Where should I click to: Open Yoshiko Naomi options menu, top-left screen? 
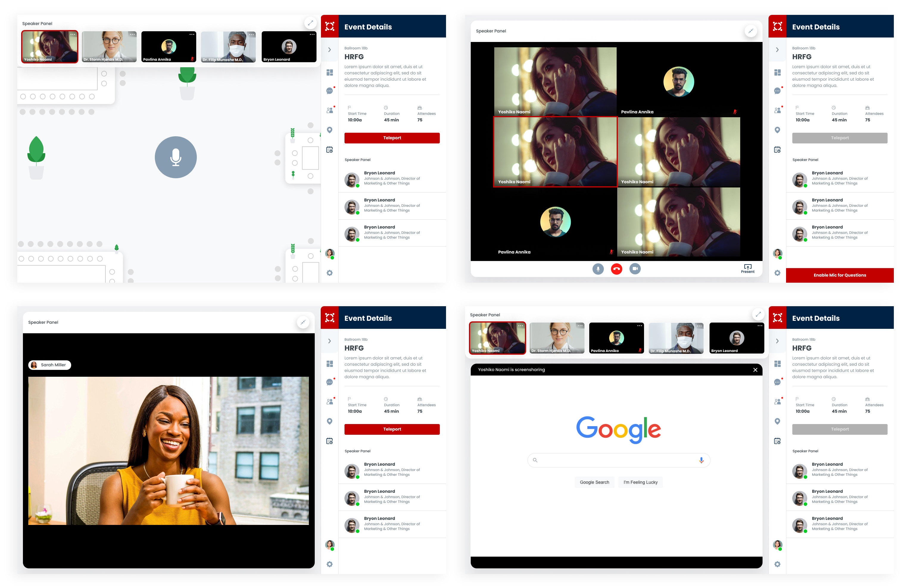(x=73, y=34)
